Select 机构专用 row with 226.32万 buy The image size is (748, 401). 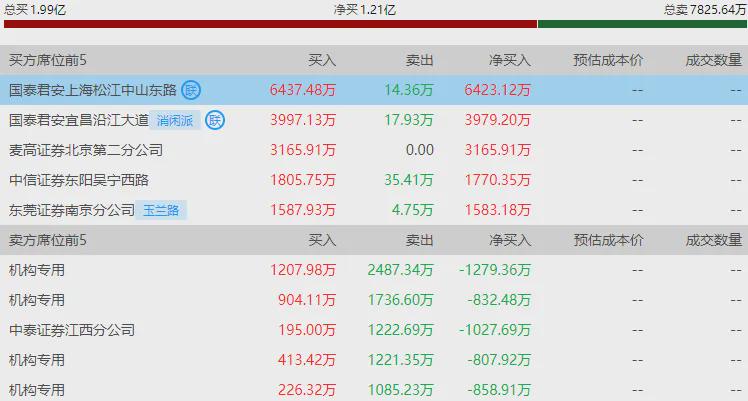(374, 389)
